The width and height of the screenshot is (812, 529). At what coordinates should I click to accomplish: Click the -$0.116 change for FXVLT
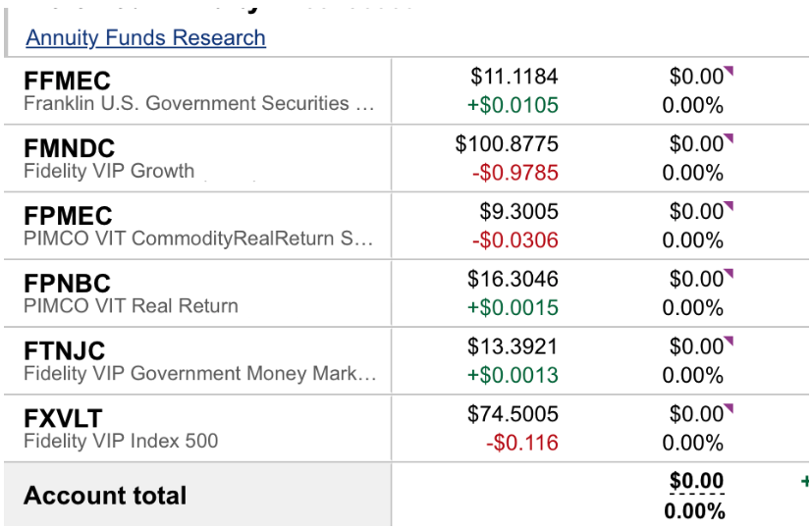click(x=521, y=443)
